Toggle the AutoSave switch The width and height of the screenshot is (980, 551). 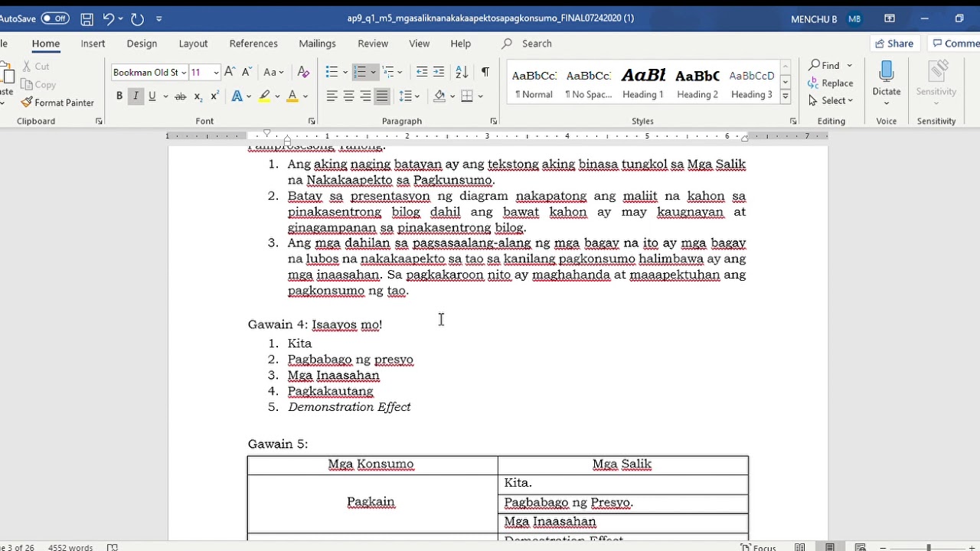(55, 18)
